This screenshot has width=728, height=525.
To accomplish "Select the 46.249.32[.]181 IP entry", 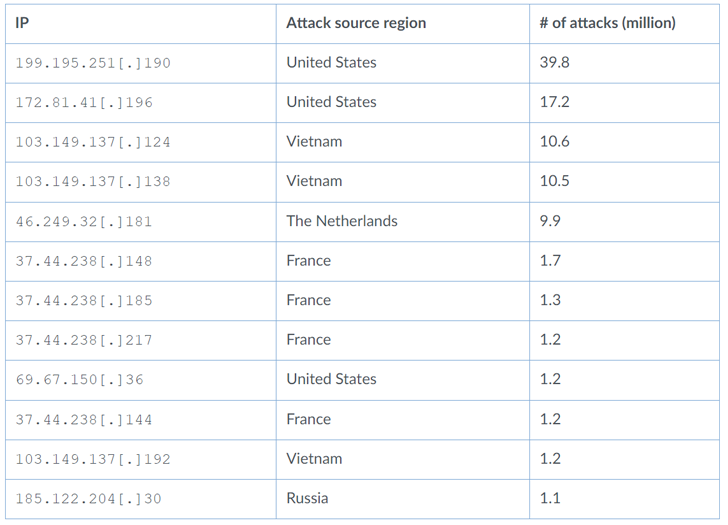I will [x=84, y=221].
